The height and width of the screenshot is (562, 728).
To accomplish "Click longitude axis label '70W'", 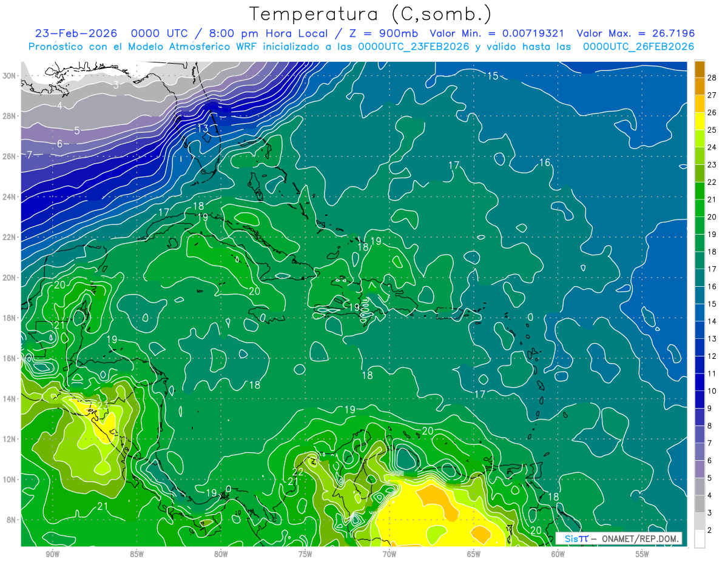I will point(389,554).
